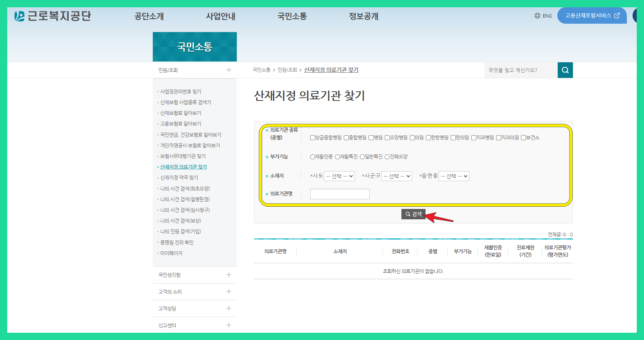
Task: Open 나의 사건 검색(질병판정)
Action: coord(185,199)
